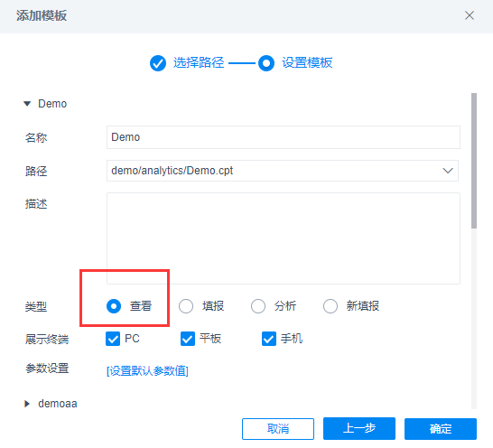
Task: Click the 路径 combo box value demo/analytics/Demo.cpt
Action: click(x=172, y=171)
